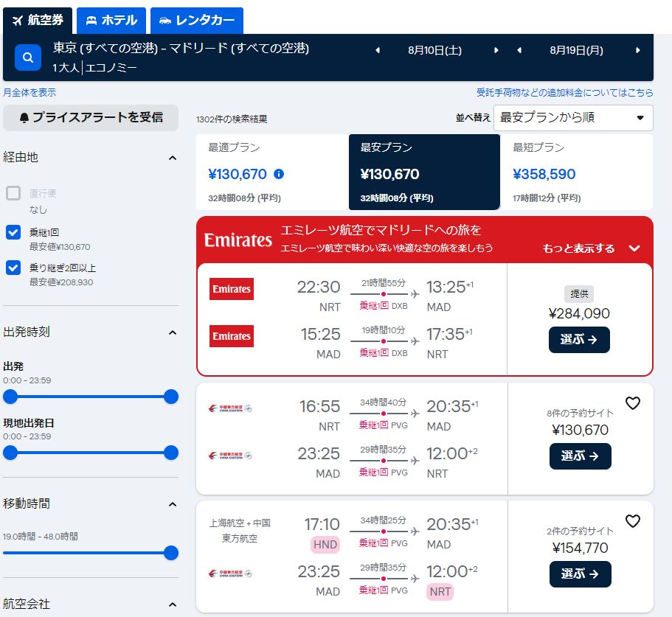This screenshot has height=617, width=672.
Task: Click the blue search magnifier icon
Action: click(28, 57)
